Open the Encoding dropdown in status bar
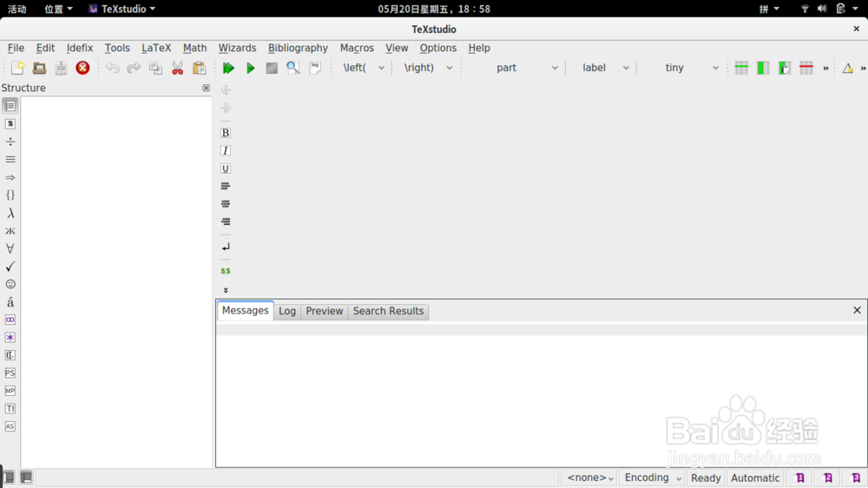Viewport: 868px width, 488px height. [x=652, y=478]
